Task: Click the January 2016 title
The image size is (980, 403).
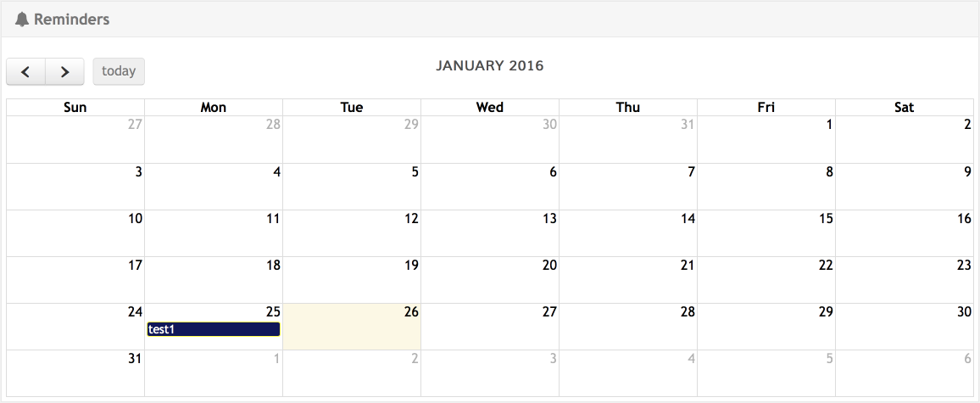Action: point(490,65)
